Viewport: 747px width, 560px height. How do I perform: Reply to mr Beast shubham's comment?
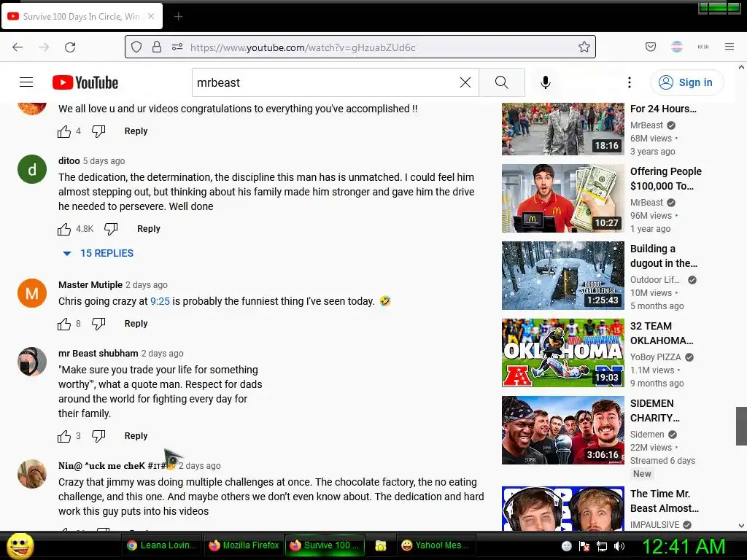tap(136, 436)
